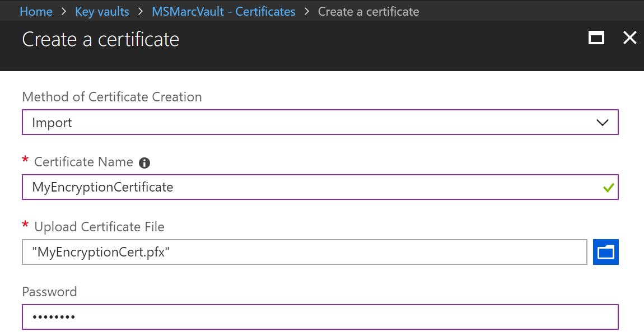
Task: Click the Import value in the dropdown box
Action: [52, 122]
